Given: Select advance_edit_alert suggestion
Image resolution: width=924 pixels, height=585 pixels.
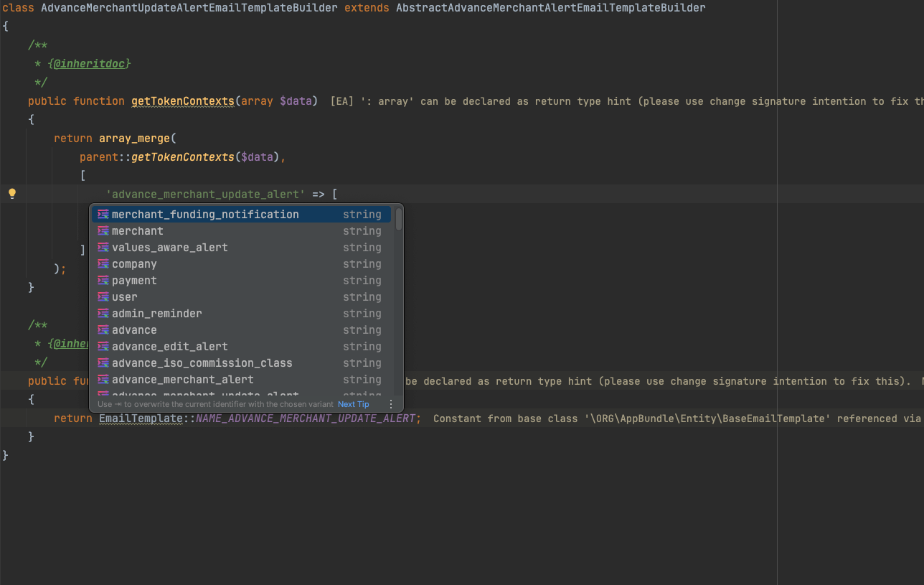Looking at the screenshot, I should point(241,347).
